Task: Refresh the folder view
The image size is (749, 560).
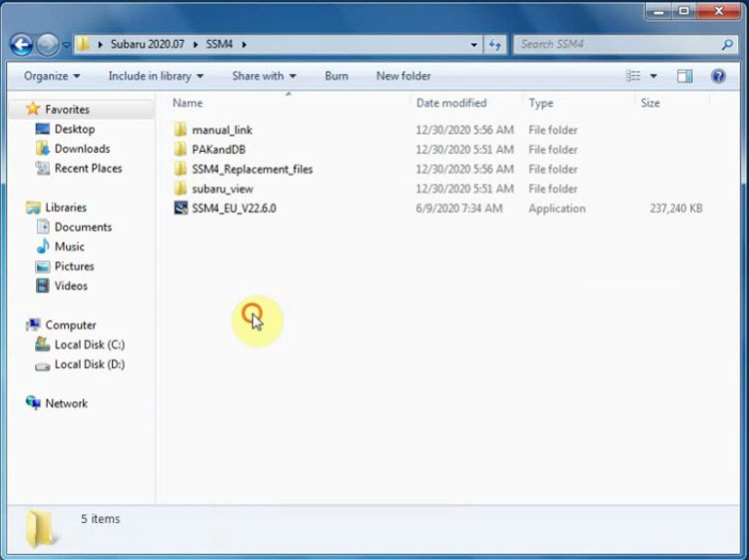Action: 495,45
